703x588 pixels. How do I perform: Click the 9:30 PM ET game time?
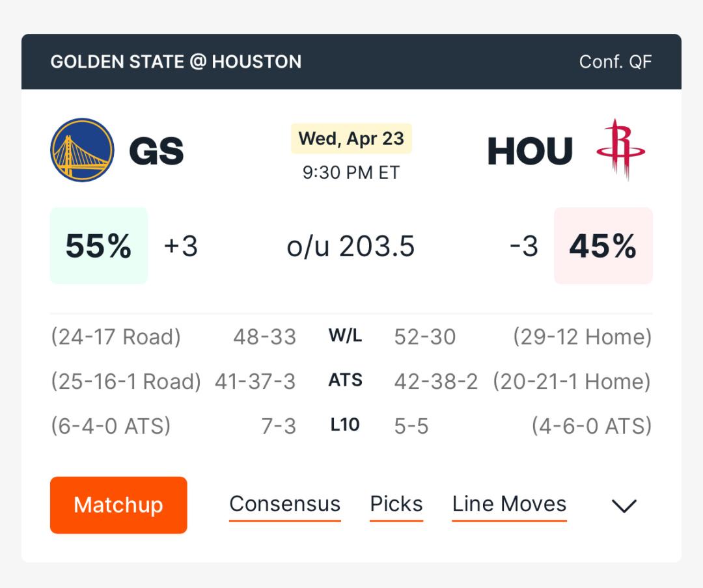tap(351, 172)
